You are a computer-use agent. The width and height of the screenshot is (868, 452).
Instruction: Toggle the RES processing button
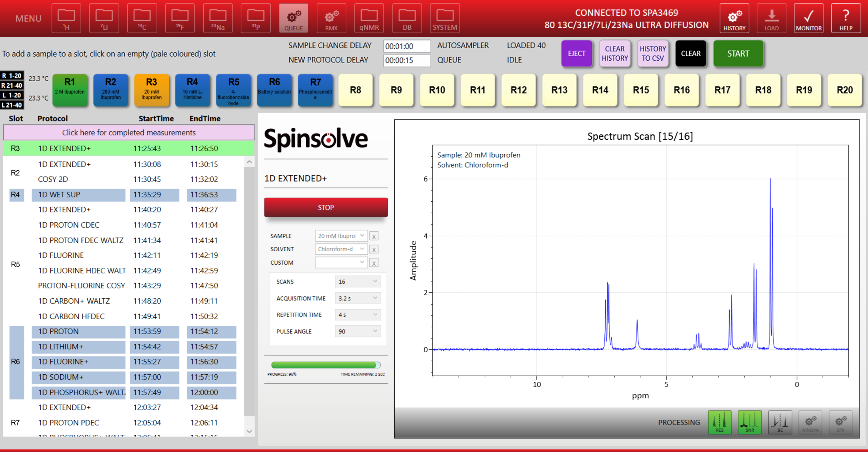point(719,422)
